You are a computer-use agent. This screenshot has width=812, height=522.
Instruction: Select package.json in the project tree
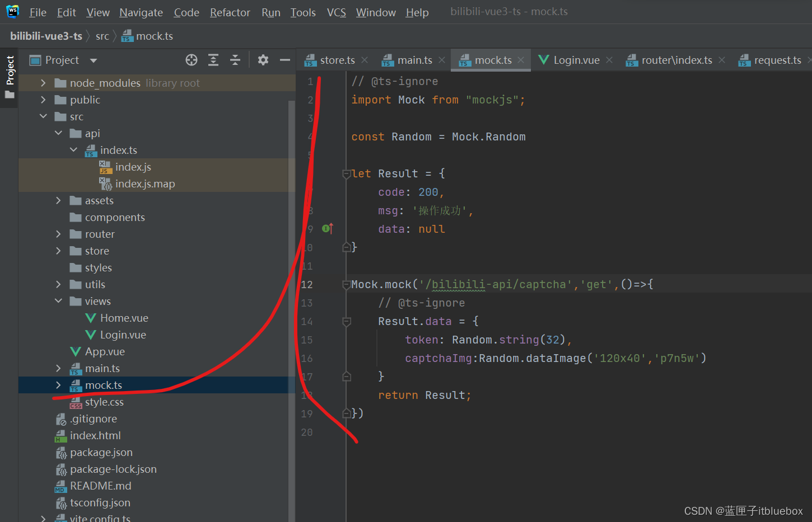[101, 452]
